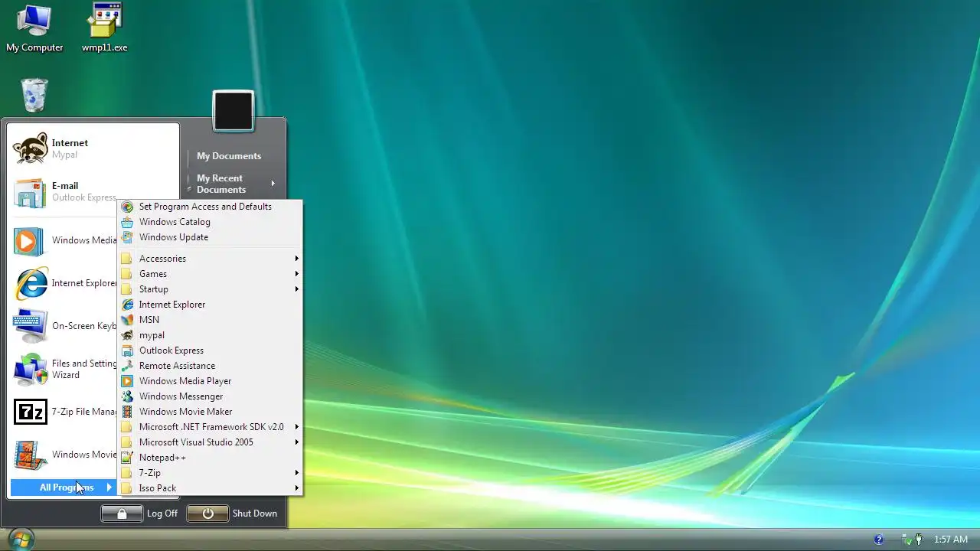Click the 1:57 AM taskbar clock
Image resolution: width=980 pixels, height=551 pixels.
click(950, 540)
